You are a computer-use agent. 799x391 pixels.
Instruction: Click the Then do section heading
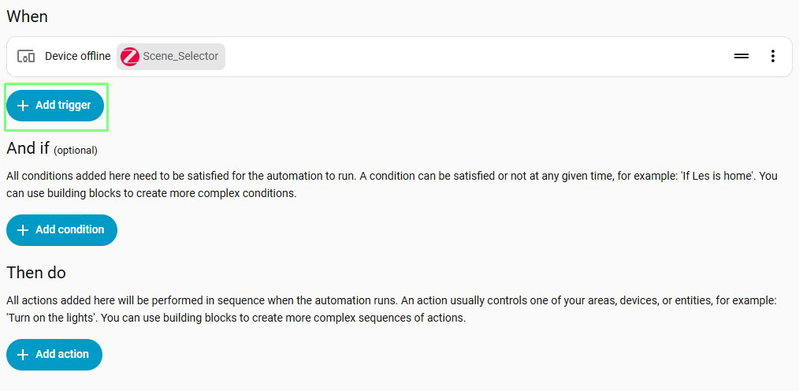click(36, 273)
